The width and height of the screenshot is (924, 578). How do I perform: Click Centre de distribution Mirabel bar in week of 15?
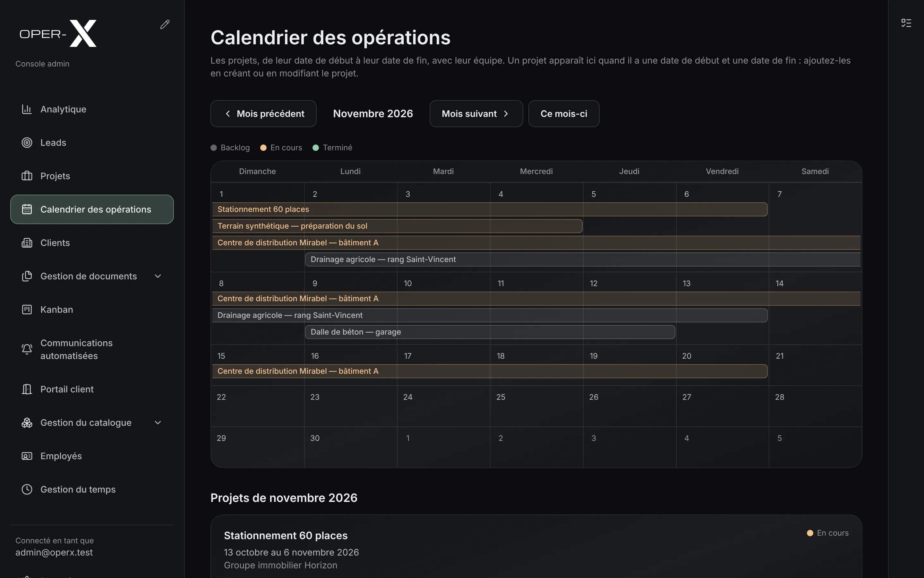490,371
